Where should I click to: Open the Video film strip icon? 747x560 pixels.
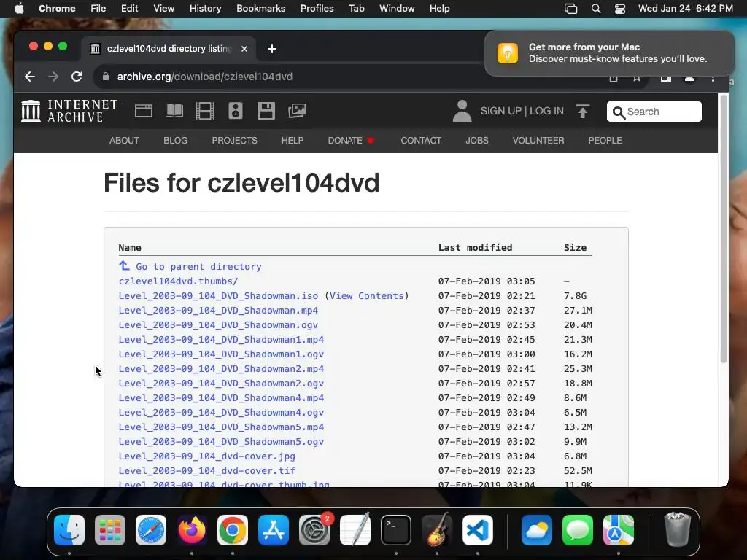point(205,111)
